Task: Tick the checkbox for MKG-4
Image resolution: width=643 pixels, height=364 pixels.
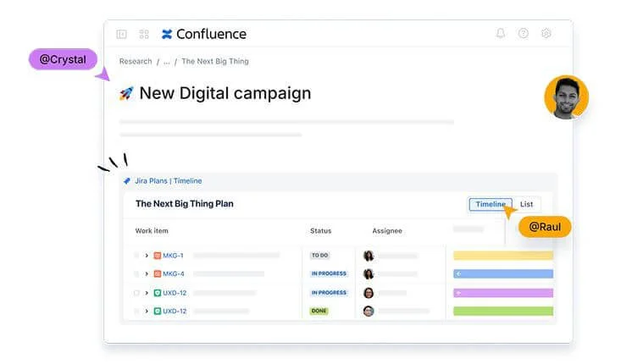Action: [136, 273]
